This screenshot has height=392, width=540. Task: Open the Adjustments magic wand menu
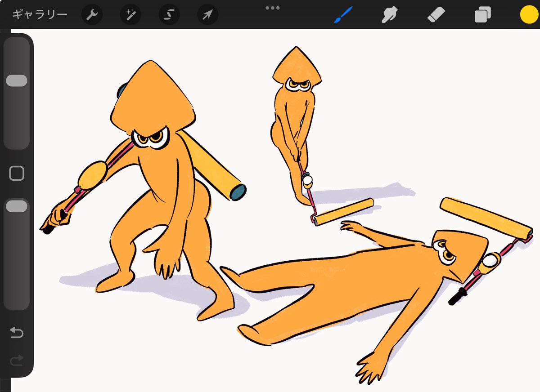pos(130,15)
